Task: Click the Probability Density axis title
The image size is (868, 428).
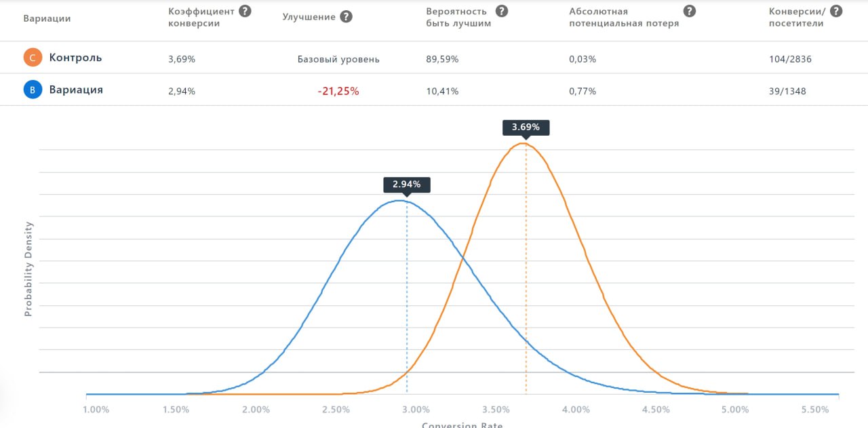Action: tap(28, 269)
